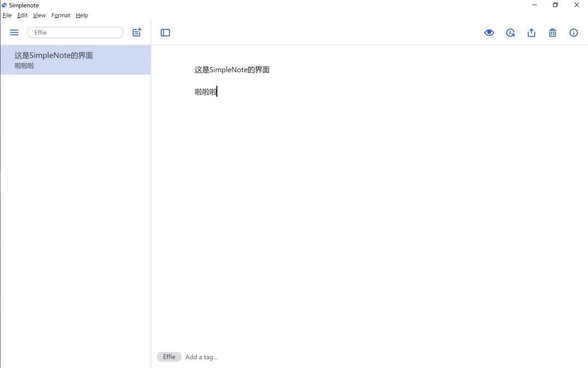Open the hamburger menu sidebar
The width and height of the screenshot is (588, 368).
(14, 33)
